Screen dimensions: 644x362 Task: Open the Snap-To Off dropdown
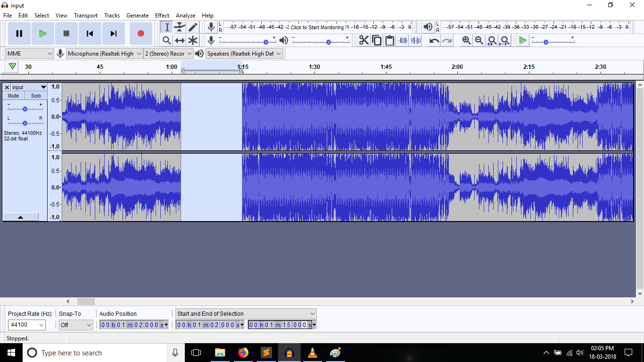click(76, 325)
